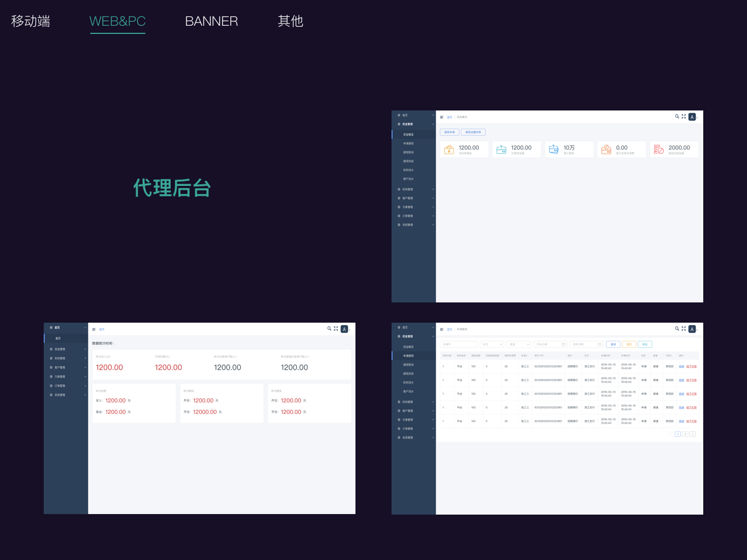Click sidebar collapse icon in funds overview screen

tap(442, 117)
